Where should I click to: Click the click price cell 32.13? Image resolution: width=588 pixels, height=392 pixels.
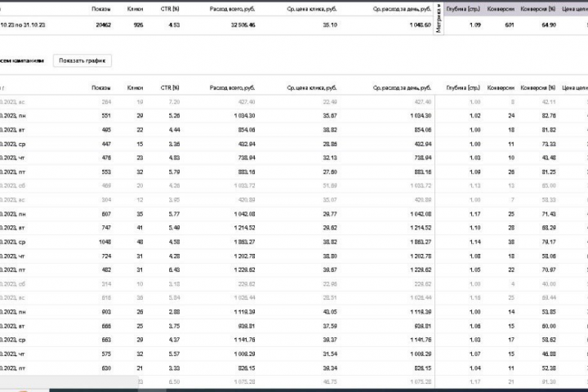click(x=330, y=158)
